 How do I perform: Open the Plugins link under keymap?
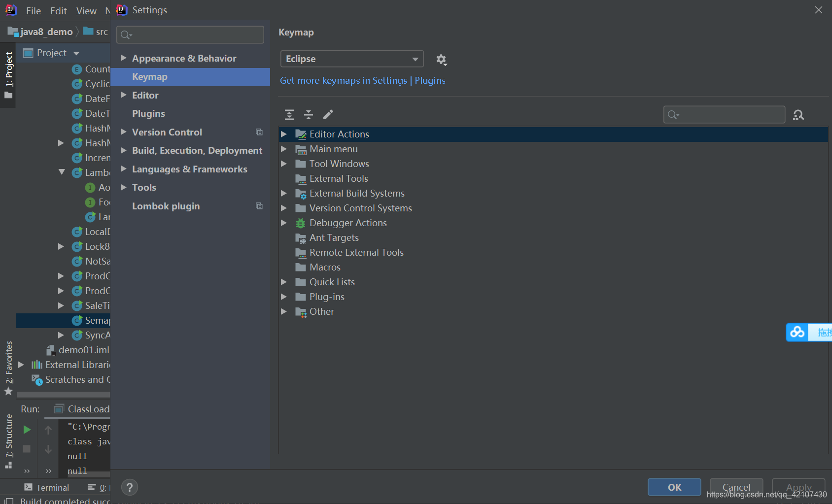[430, 80]
